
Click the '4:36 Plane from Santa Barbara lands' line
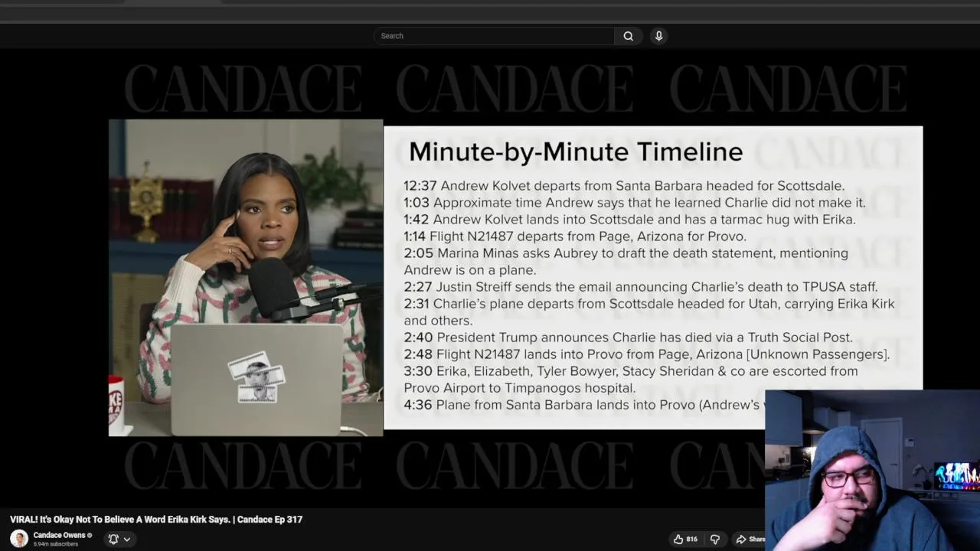point(584,405)
